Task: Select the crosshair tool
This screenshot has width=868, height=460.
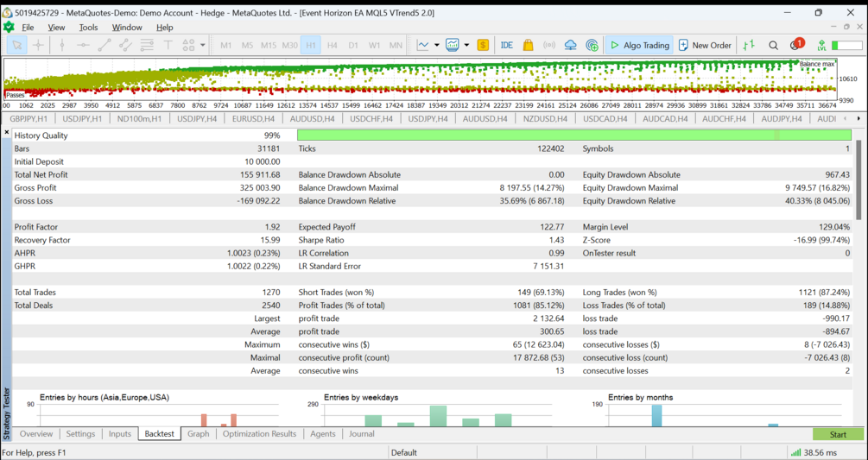Action: click(x=38, y=46)
